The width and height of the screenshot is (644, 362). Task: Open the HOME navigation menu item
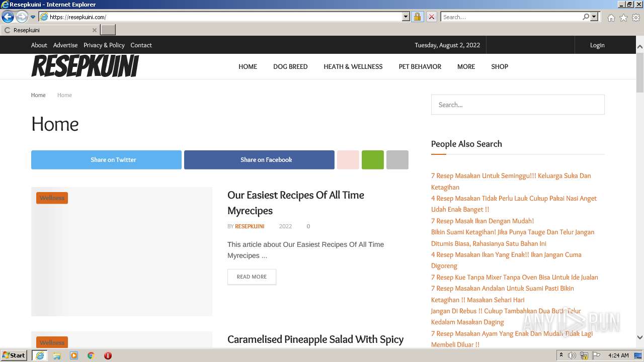248,66
